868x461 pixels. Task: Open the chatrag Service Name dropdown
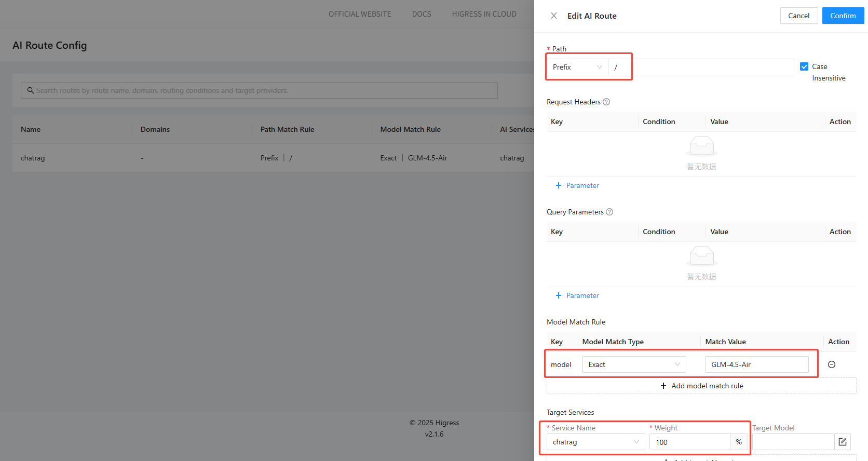pos(595,442)
